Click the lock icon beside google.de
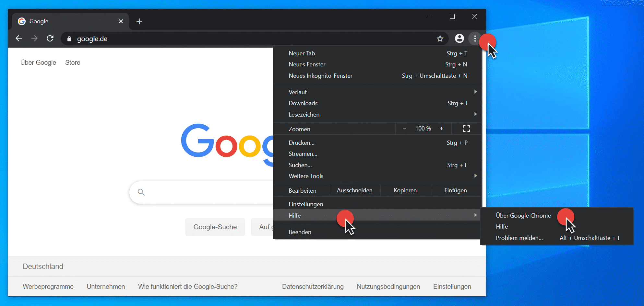Viewport: 644px width, 306px height. pos(69,39)
